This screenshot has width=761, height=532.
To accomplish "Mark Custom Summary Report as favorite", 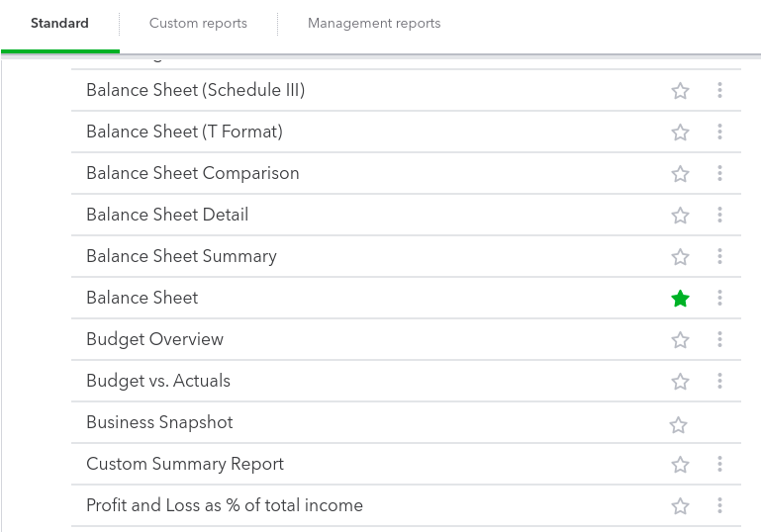I will pyautogui.click(x=680, y=465).
